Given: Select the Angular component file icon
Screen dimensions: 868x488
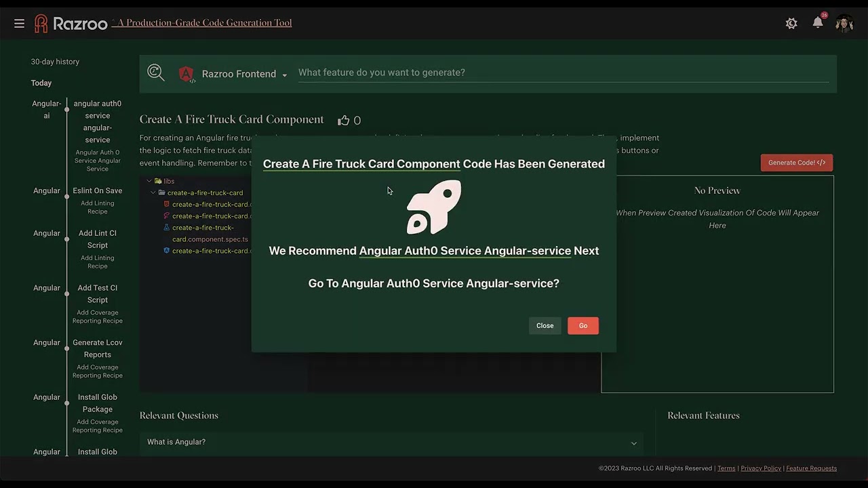Looking at the screenshot, I should [167, 251].
